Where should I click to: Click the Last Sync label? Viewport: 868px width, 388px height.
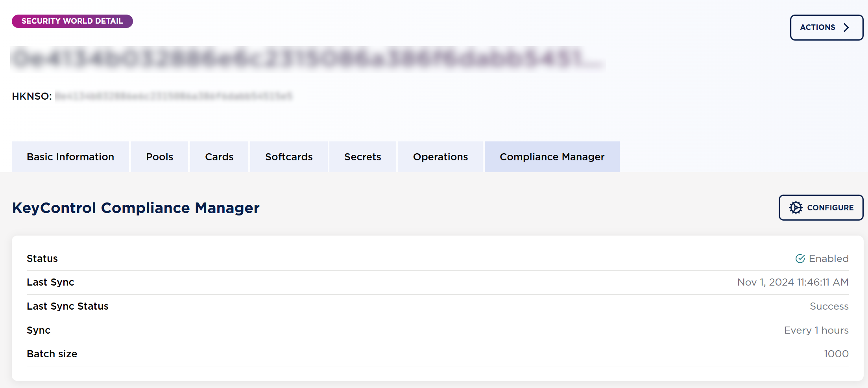[50, 282]
